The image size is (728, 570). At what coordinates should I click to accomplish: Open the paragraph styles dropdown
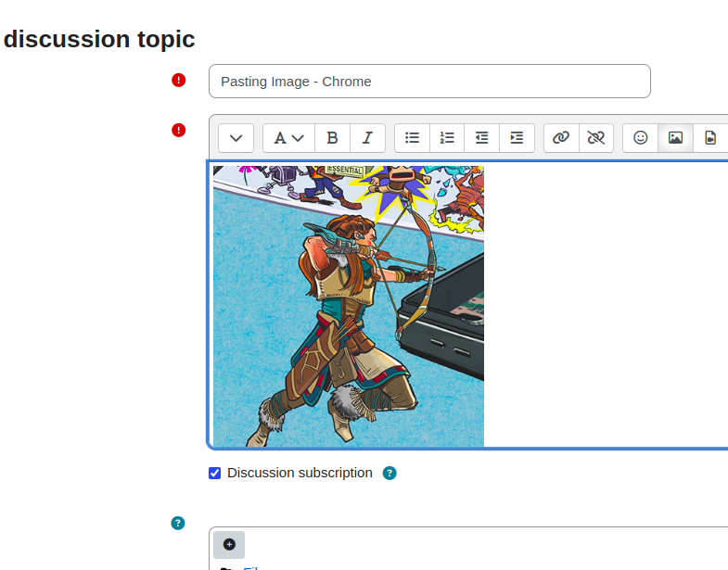click(x=288, y=138)
